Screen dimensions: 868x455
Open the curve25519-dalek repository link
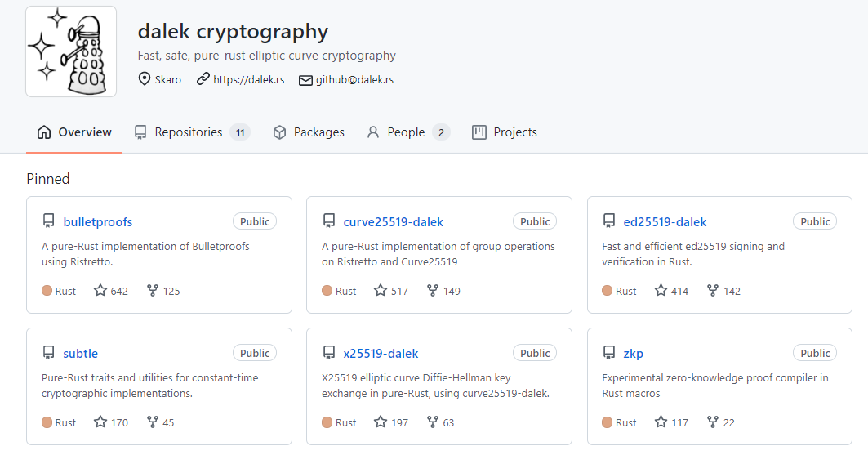click(x=393, y=221)
